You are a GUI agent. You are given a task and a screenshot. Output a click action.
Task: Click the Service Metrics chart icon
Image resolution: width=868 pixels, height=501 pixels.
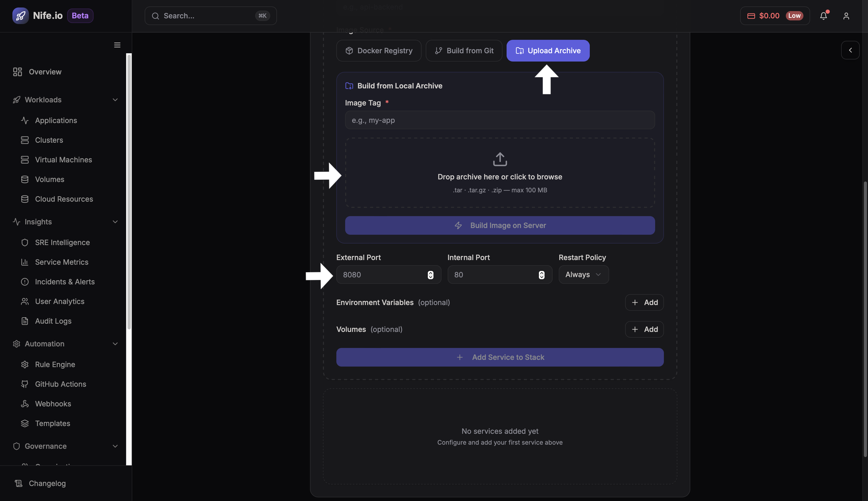(x=25, y=262)
